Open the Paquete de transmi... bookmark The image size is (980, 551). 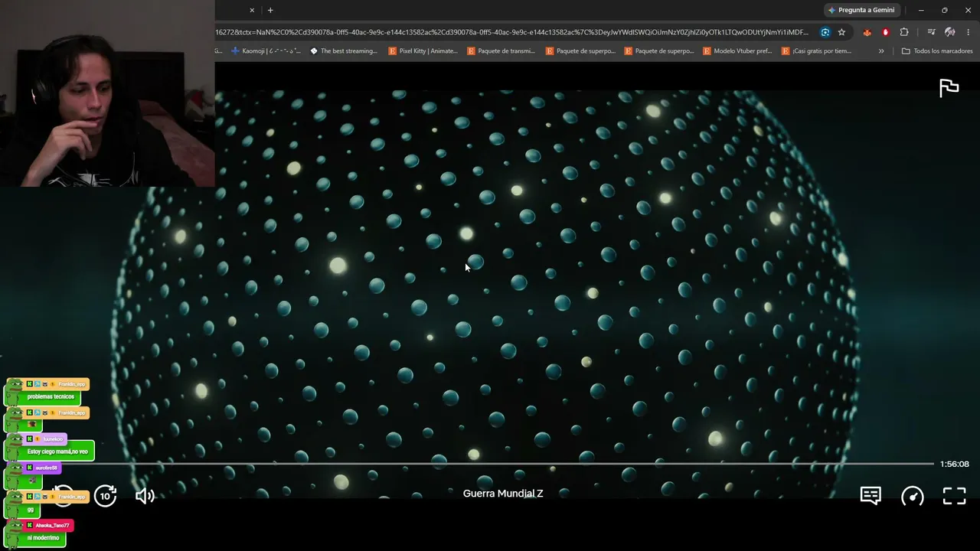(501, 51)
